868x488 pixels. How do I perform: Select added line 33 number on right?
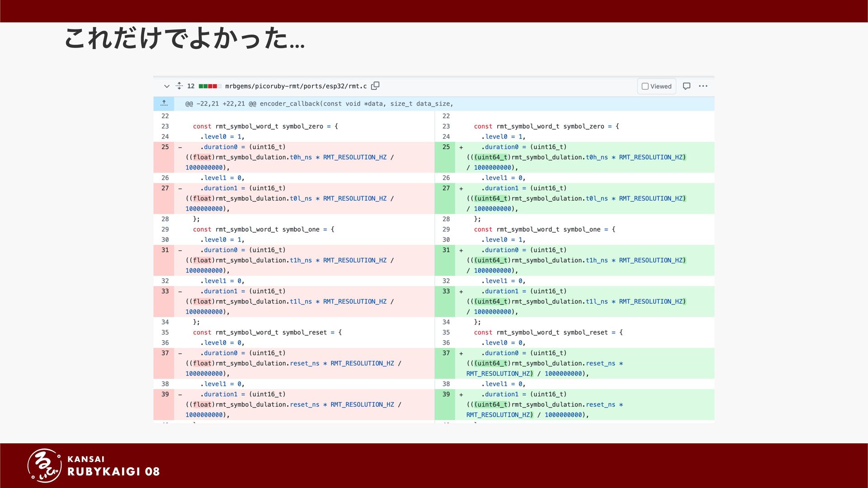coord(446,291)
